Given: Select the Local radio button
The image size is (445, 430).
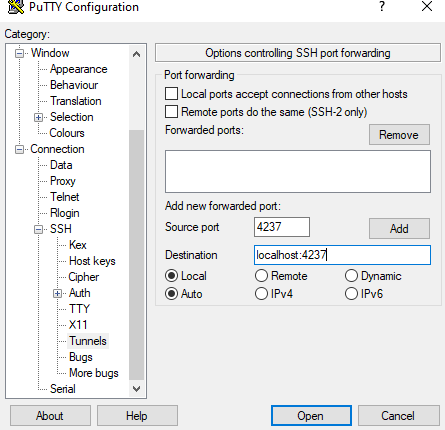Looking at the screenshot, I should [x=171, y=276].
